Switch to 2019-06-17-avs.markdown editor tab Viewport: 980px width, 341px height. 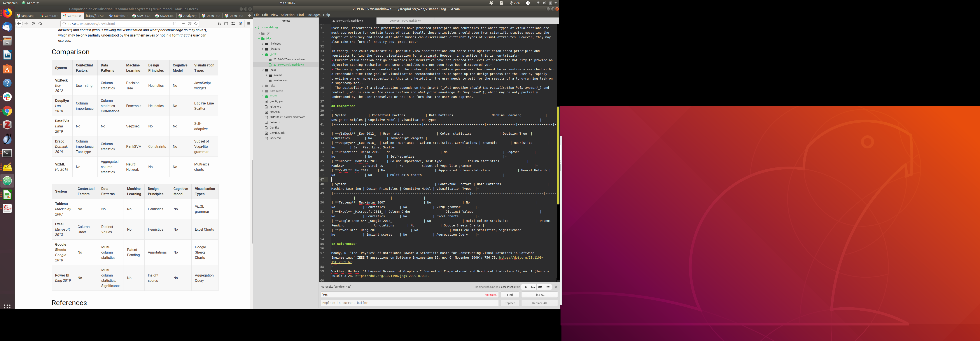click(405, 21)
